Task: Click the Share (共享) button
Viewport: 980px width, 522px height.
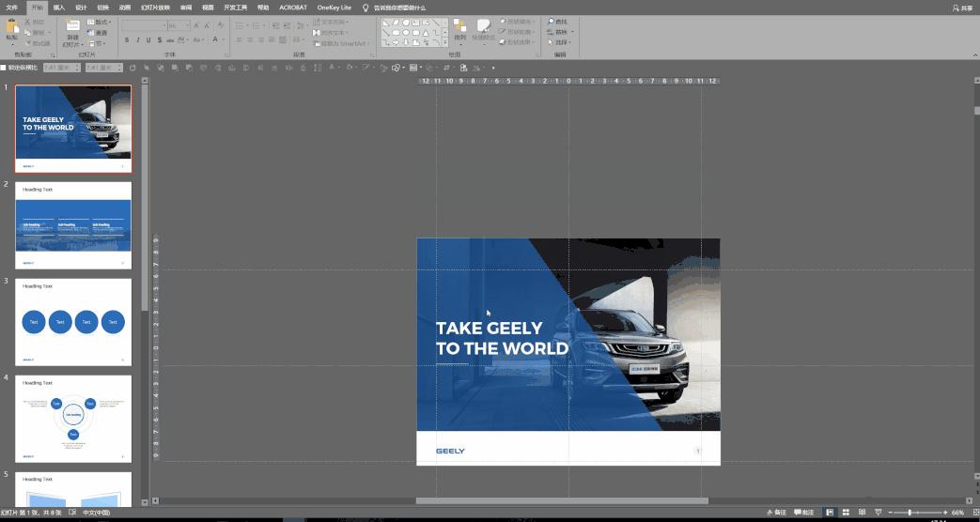Action: pyautogui.click(x=962, y=8)
